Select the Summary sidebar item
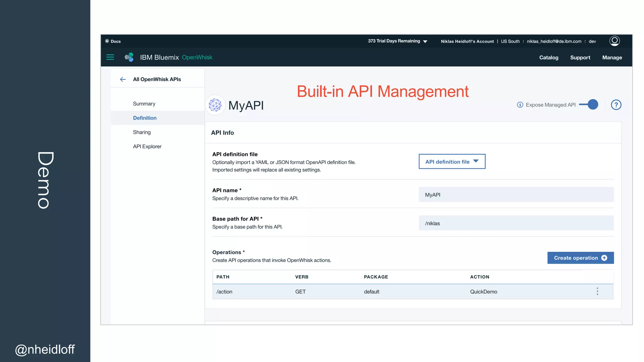Image resolution: width=644 pixels, height=362 pixels. pyautogui.click(x=144, y=104)
